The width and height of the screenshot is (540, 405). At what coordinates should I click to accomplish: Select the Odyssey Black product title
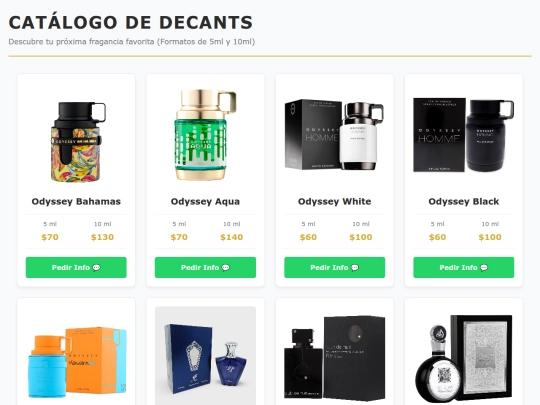(x=464, y=201)
